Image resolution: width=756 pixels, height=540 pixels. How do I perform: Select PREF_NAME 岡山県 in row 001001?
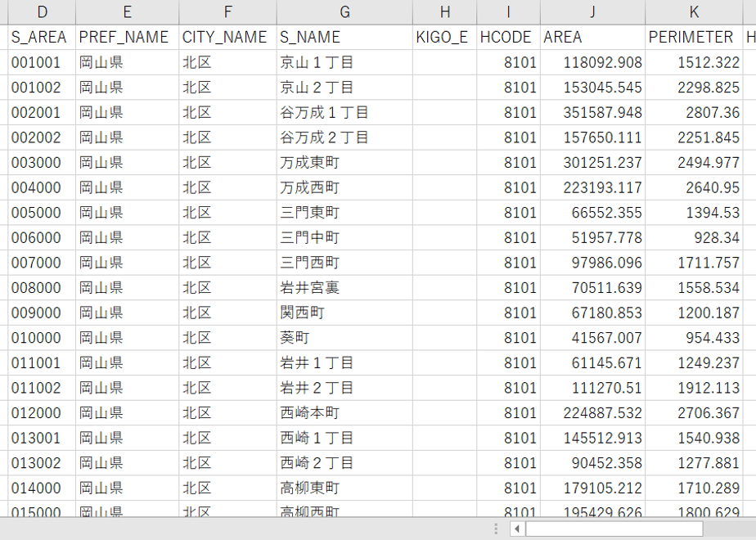pyautogui.click(x=128, y=62)
